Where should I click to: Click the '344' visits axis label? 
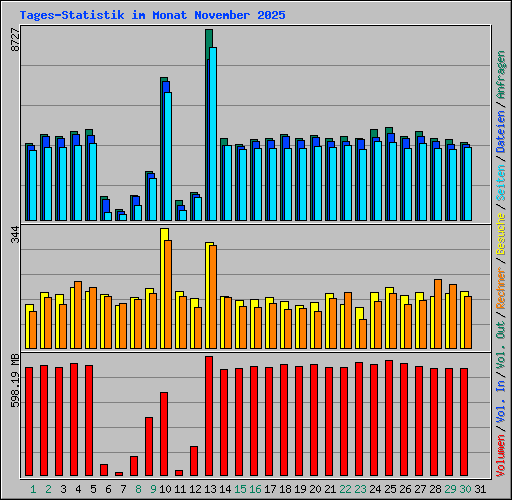(x=15, y=235)
